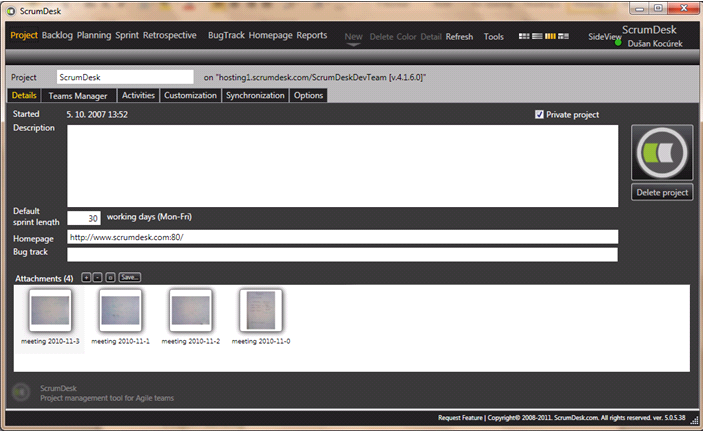This screenshot has width=703, height=431.
Task: Open the Homepage section
Action: pyautogui.click(x=270, y=35)
